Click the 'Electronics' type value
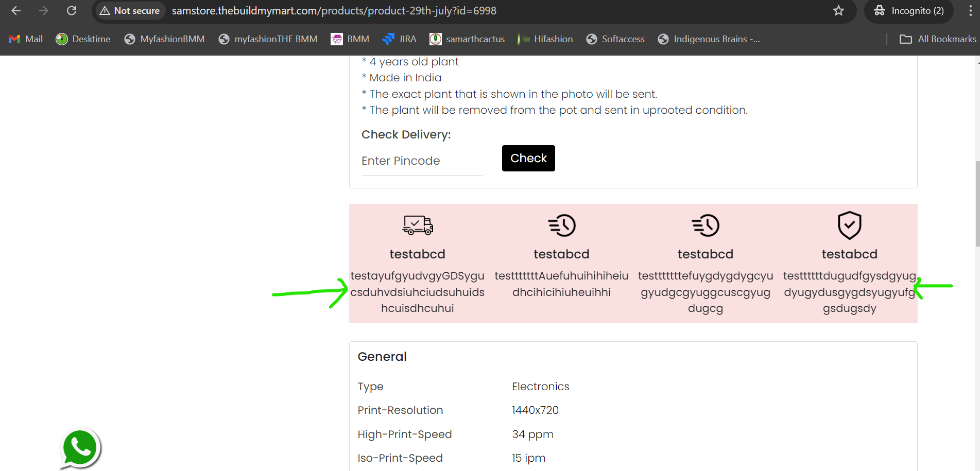Screen dimensions: 980x471 (541, 387)
